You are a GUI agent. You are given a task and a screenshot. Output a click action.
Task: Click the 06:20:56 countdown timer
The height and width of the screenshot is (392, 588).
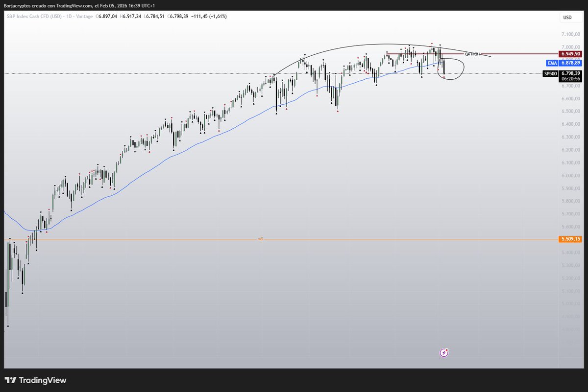[570, 79]
